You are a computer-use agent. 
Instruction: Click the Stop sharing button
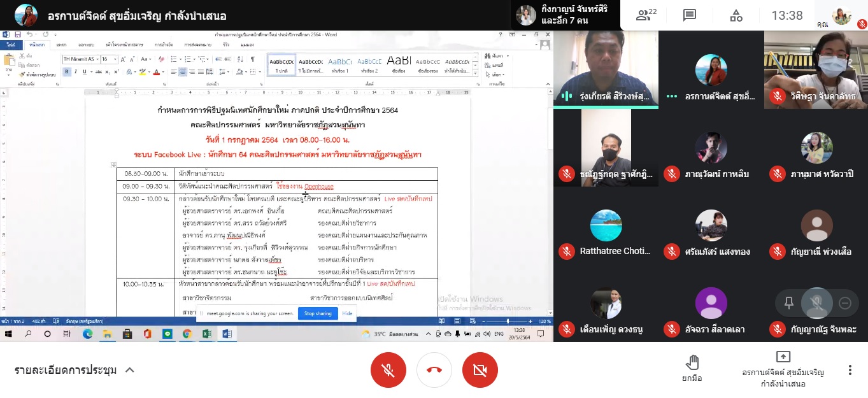tap(318, 313)
